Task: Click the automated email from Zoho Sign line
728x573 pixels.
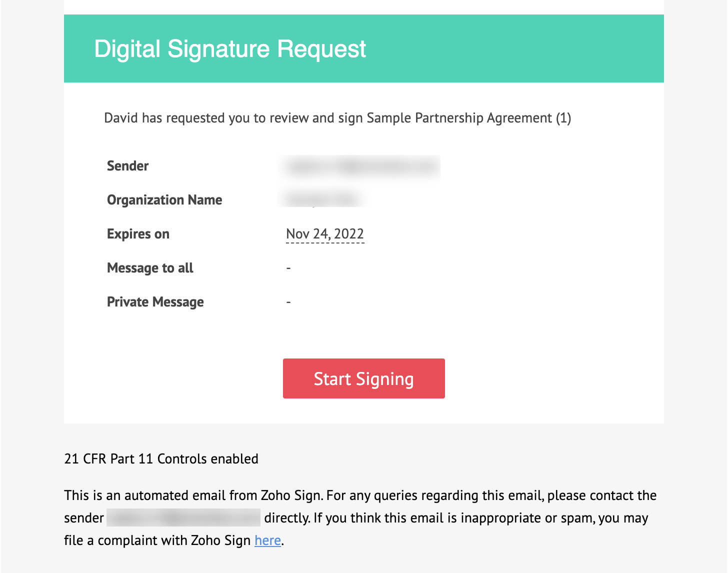Action: 360,495
